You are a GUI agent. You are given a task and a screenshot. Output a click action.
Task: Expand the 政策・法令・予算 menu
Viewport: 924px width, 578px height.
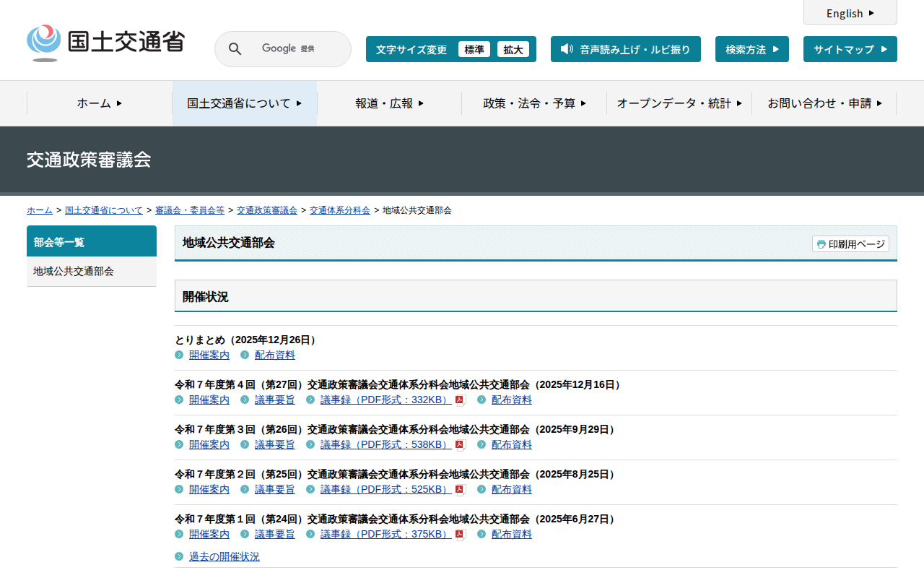point(534,103)
